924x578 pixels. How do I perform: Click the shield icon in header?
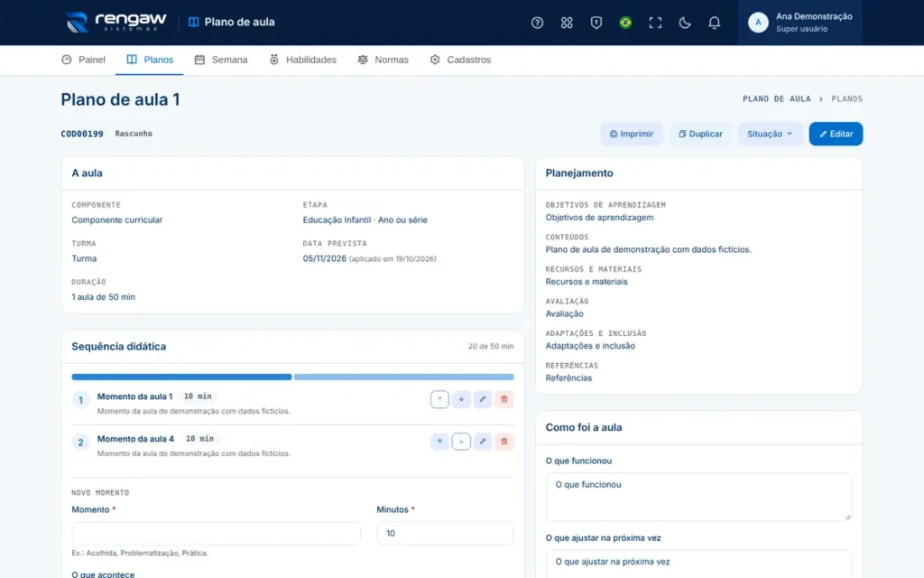tap(596, 23)
